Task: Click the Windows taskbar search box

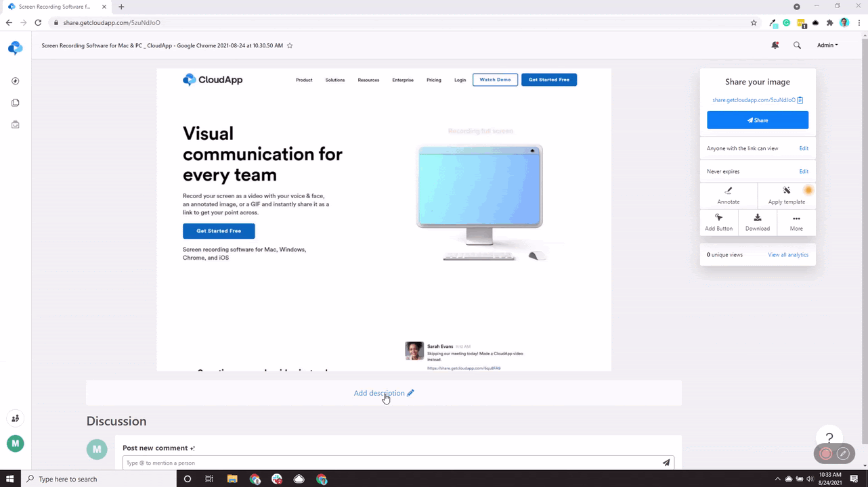Action: pyautogui.click(x=98, y=479)
